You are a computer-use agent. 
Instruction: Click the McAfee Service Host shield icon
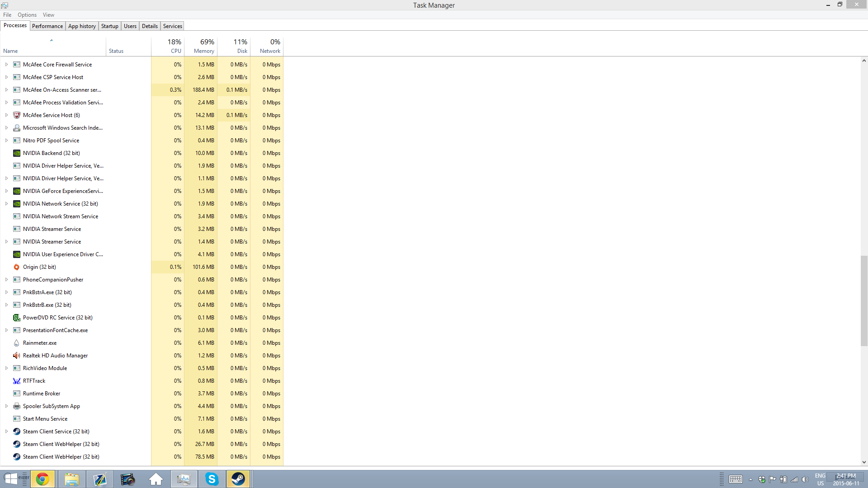point(17,115)
